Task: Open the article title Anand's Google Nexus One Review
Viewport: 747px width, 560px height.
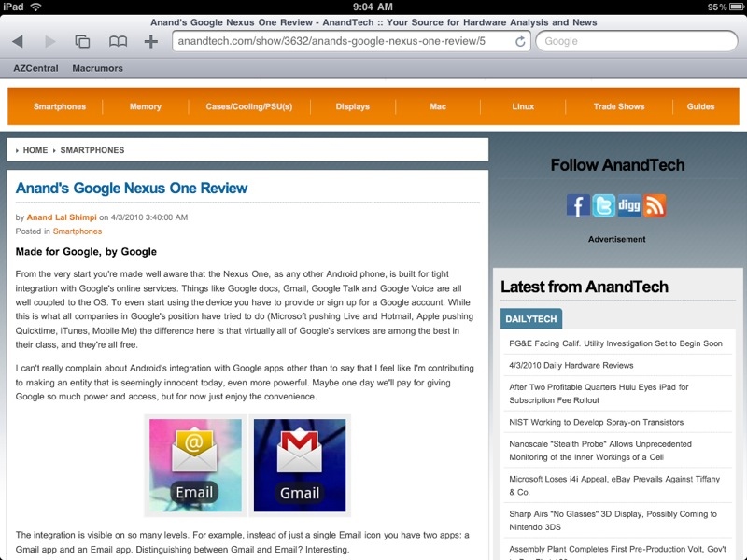Action: (132, 189)
